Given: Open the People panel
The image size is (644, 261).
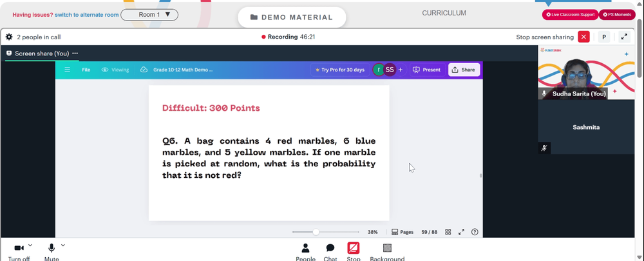Looking at the screenshot, I should click(305, 251).
